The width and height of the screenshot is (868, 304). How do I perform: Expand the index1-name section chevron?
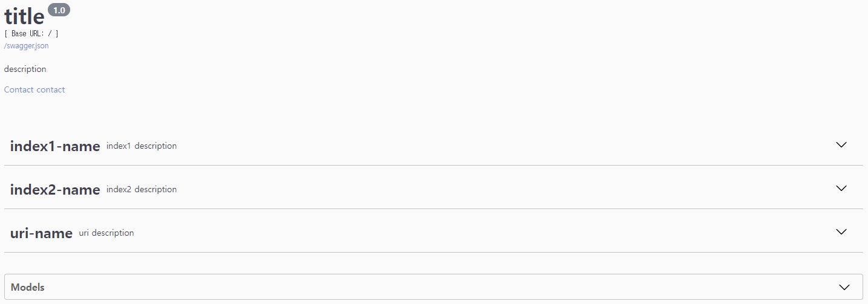tap(841, 145)
